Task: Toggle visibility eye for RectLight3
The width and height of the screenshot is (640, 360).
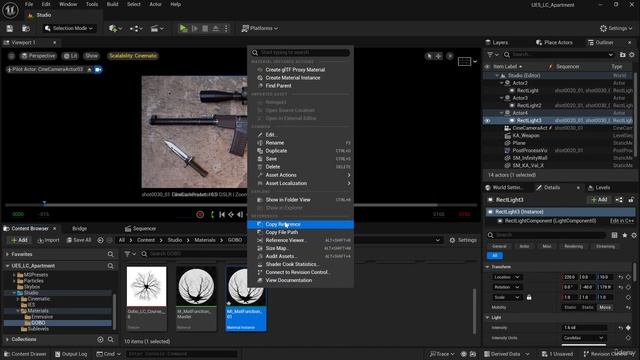Action: 487,121
